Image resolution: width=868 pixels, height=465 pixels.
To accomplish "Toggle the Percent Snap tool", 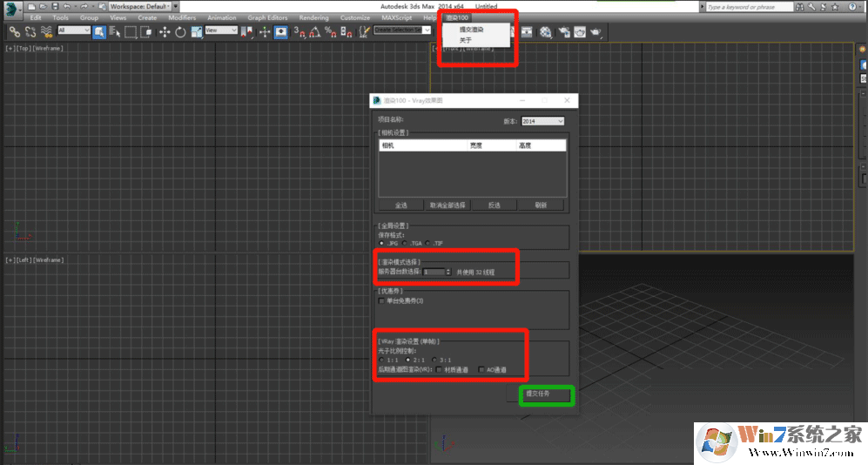I will [331, 32].
